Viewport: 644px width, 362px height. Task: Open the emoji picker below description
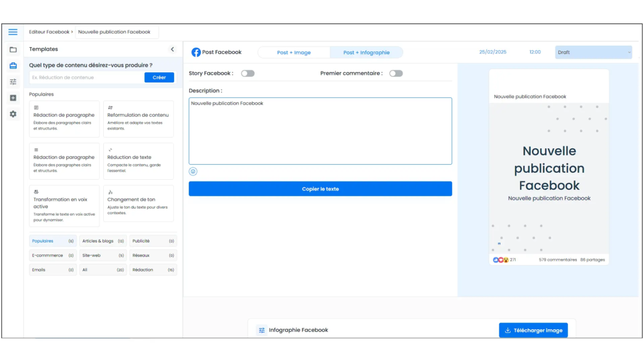[193, 172]
